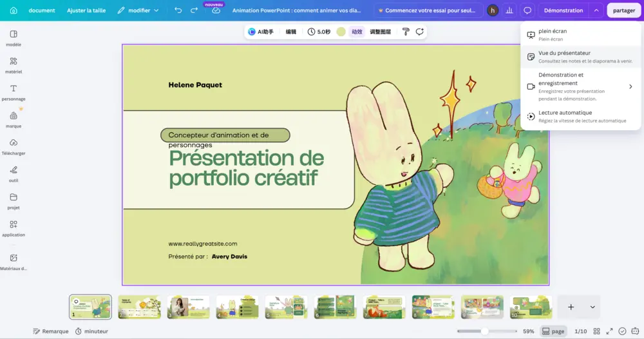Click the checkmark circle icon
The width and height of the screenshot is (644, 339).
(622, 331)
